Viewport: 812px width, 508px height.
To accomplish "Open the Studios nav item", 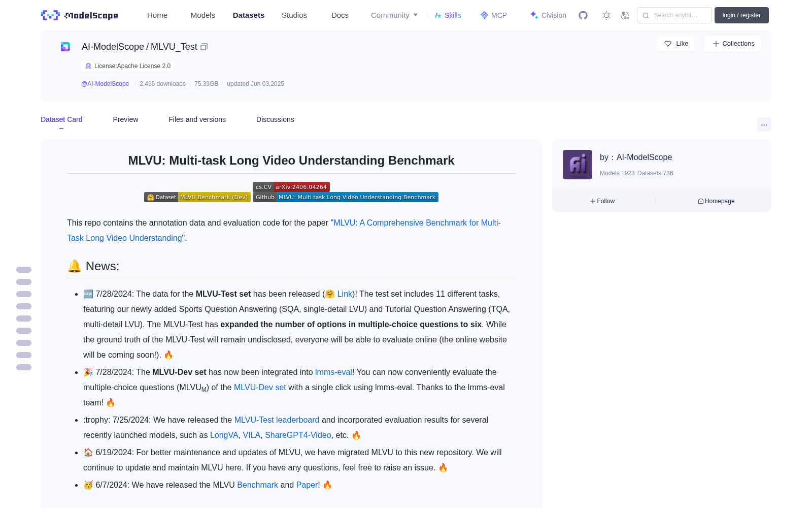I will click(294, 15).
